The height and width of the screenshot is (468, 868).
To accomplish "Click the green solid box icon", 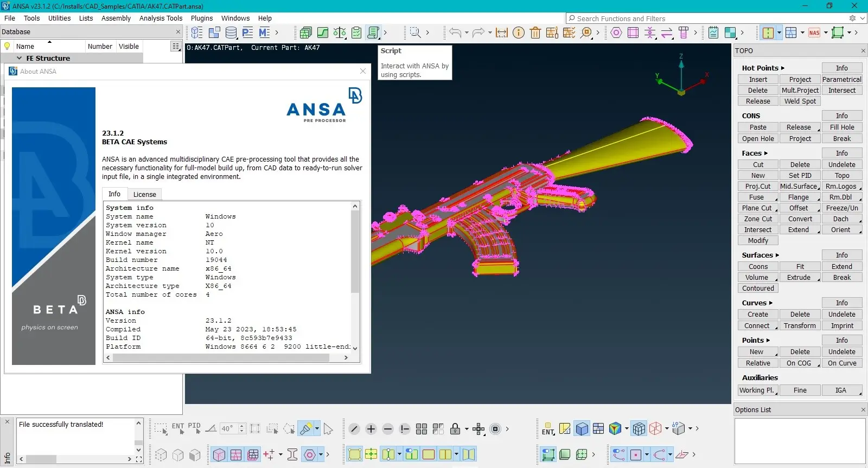I will pos(565,454).
